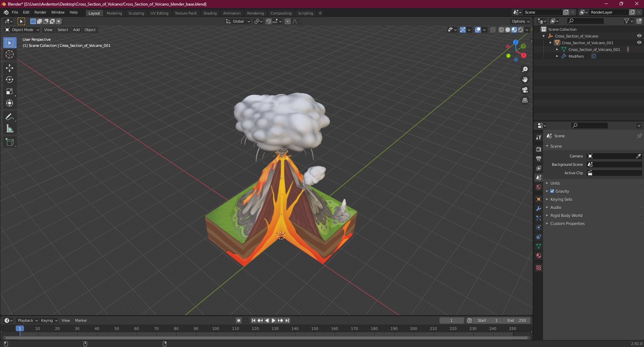Pick the Add Cube tool
The height and width of the screenshot is (347, 644).
pos(10,142)
